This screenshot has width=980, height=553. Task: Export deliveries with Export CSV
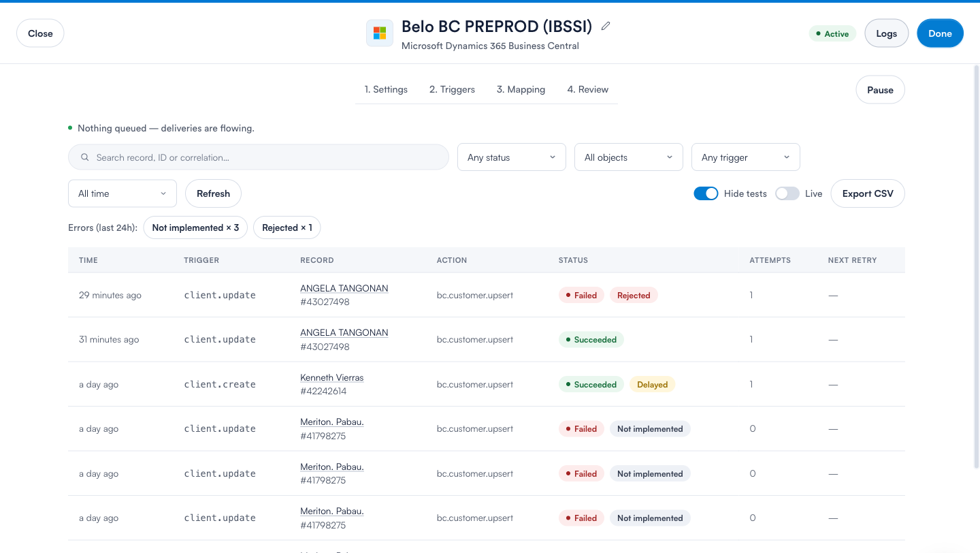pos(868,193)
